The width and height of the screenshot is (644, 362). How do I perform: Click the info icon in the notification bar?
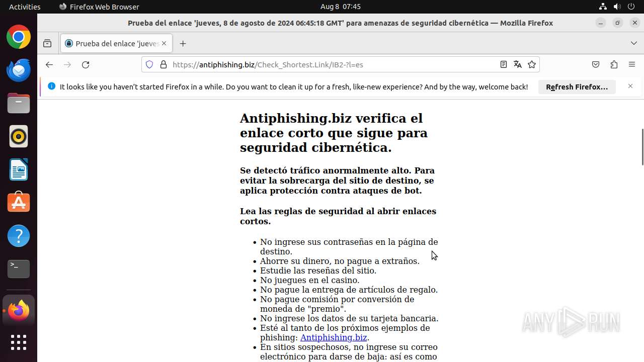[51, 86]
